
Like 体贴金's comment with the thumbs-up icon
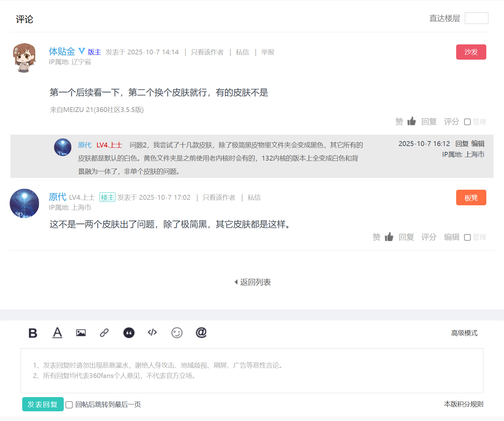point(411,121)
